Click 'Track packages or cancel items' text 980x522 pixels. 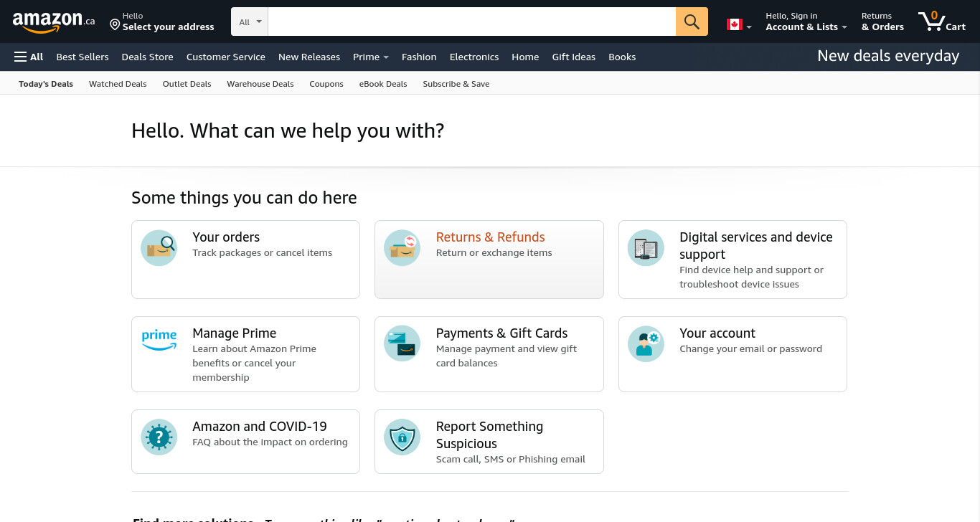263,252
